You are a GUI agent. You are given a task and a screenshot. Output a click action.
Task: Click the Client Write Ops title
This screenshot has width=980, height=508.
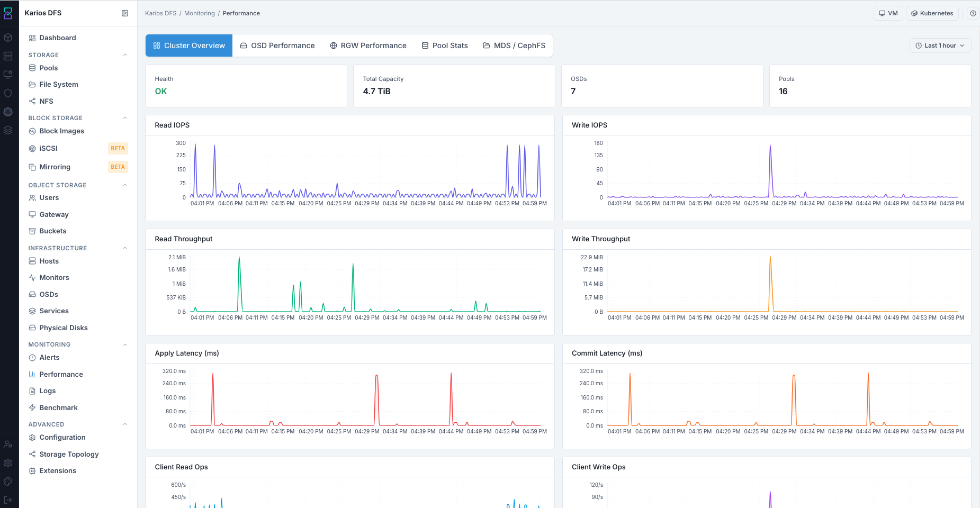[599, 467]
